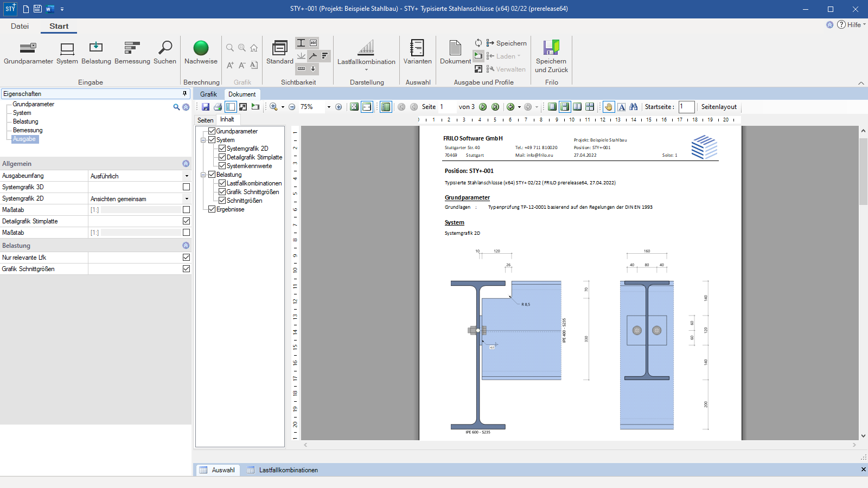Click the vertical document scrollbar thumb
The image size is (868, 488).
[x=863, y=172]
